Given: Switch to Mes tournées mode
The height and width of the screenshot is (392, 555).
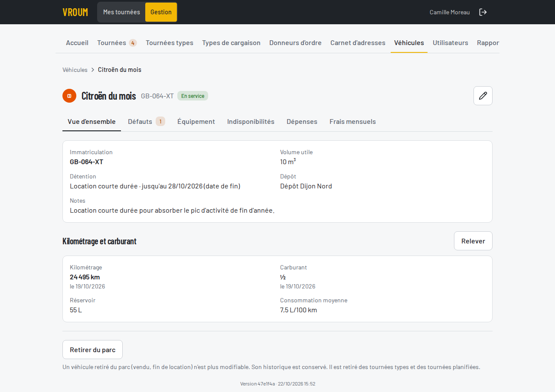Looking at the screenshot, I should coord(121,12).
